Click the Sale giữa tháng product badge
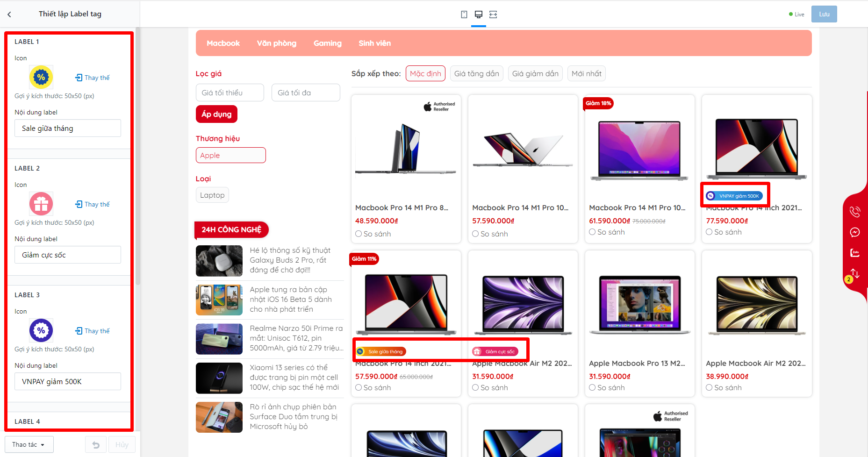This screenshot has height=457, width=868. click(x=381, y=351)
